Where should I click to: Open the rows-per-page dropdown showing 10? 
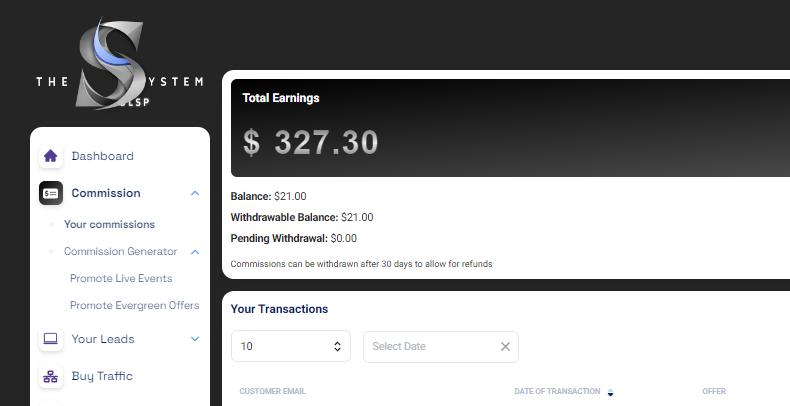(290, 346)
